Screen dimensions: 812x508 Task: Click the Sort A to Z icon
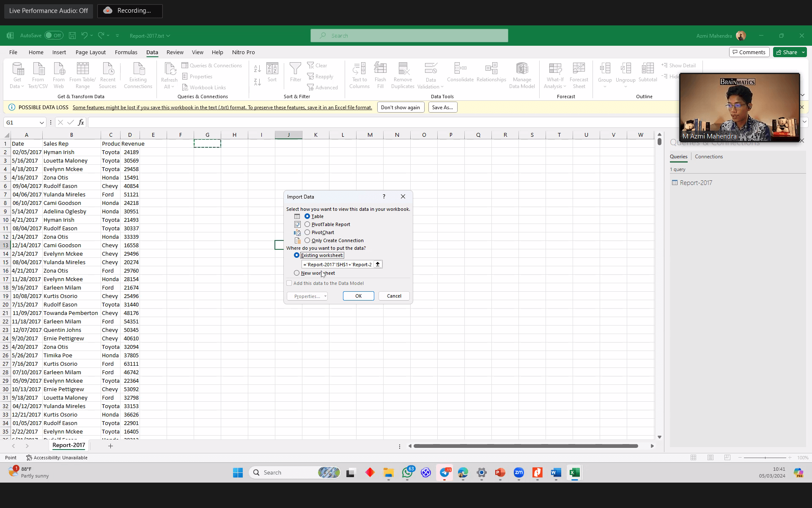(257, 69)
